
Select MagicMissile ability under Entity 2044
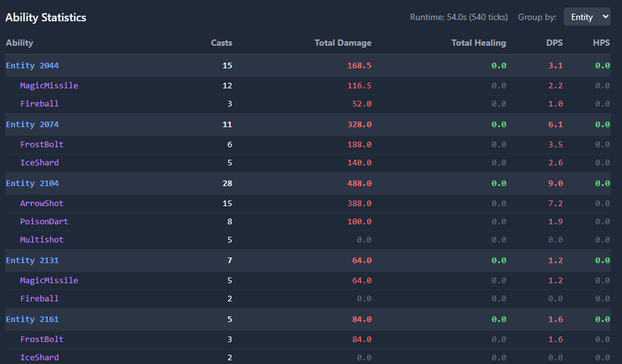coord(49,85)
